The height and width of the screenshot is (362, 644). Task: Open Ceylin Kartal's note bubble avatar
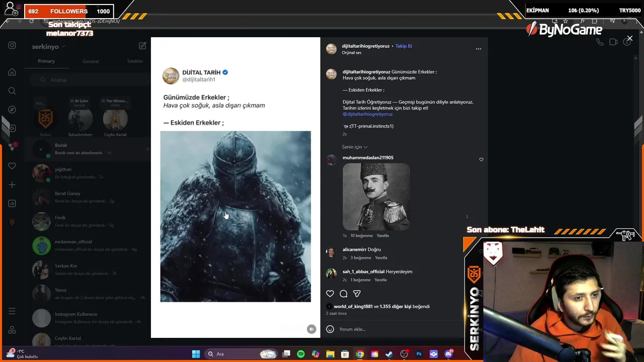(115, 119)
